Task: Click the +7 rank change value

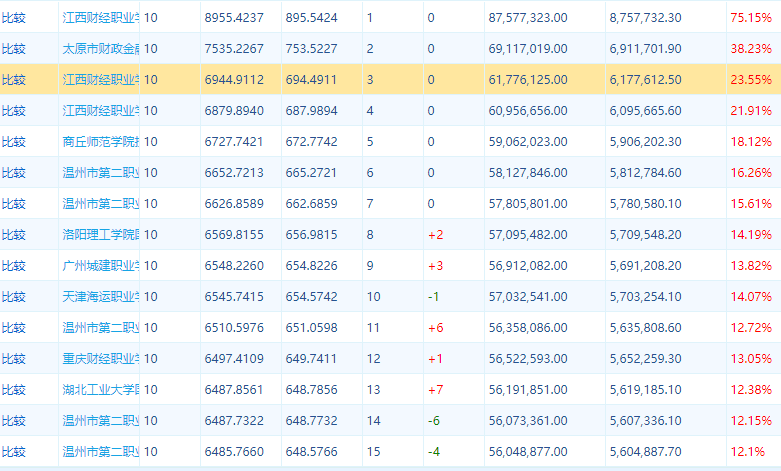Action: click(435, 389)
